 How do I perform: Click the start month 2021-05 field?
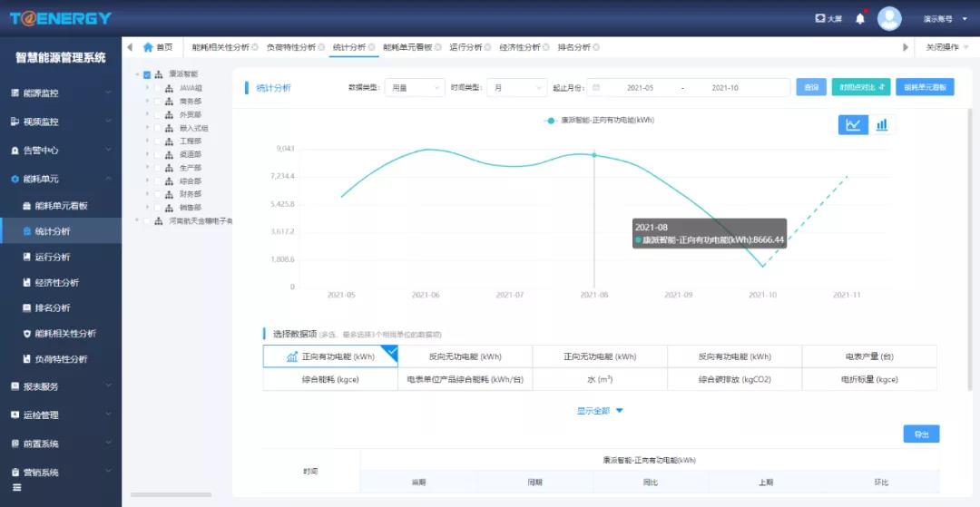[640, 88]
